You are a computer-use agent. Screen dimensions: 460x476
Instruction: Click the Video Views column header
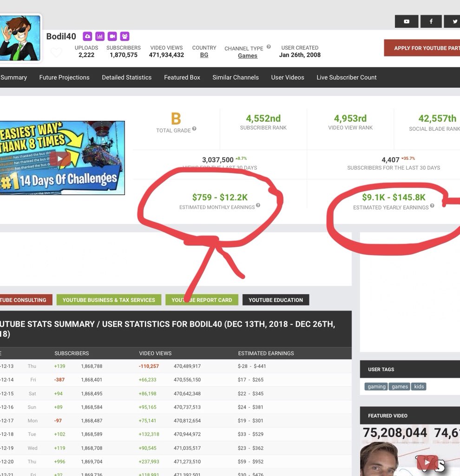(155, 353)
